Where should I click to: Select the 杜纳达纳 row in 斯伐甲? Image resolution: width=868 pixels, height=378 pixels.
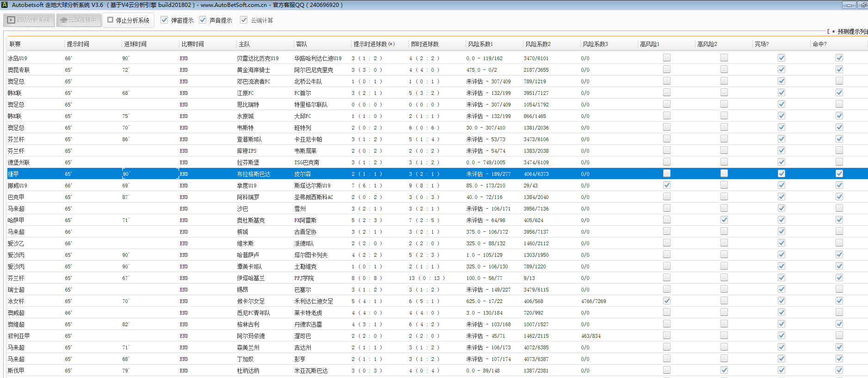(x=248, y=371)
